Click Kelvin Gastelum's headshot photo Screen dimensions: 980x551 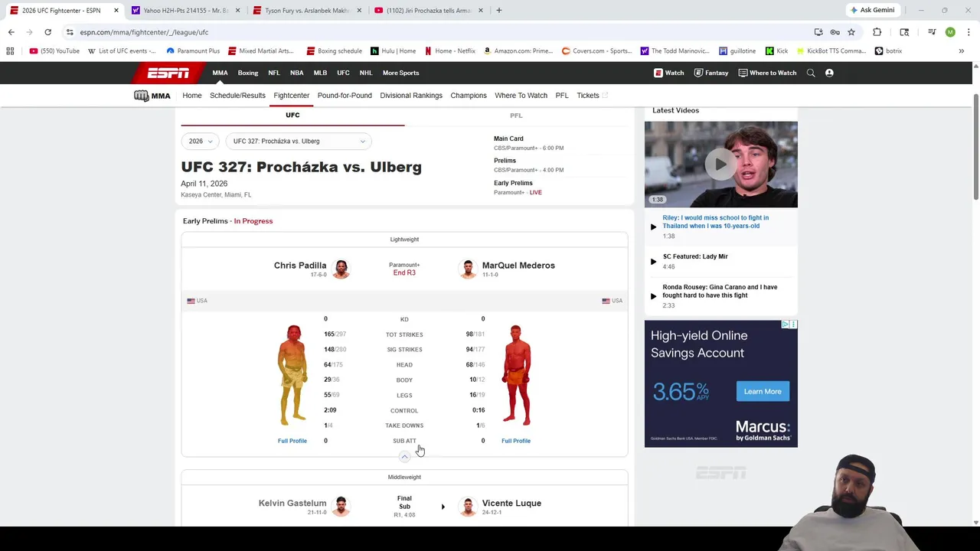point(341,506)
